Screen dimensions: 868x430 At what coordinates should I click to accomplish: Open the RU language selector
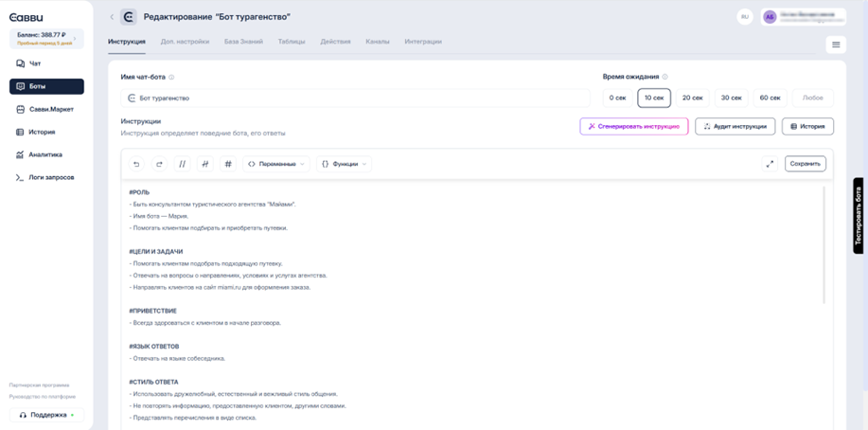click(745, 17)
